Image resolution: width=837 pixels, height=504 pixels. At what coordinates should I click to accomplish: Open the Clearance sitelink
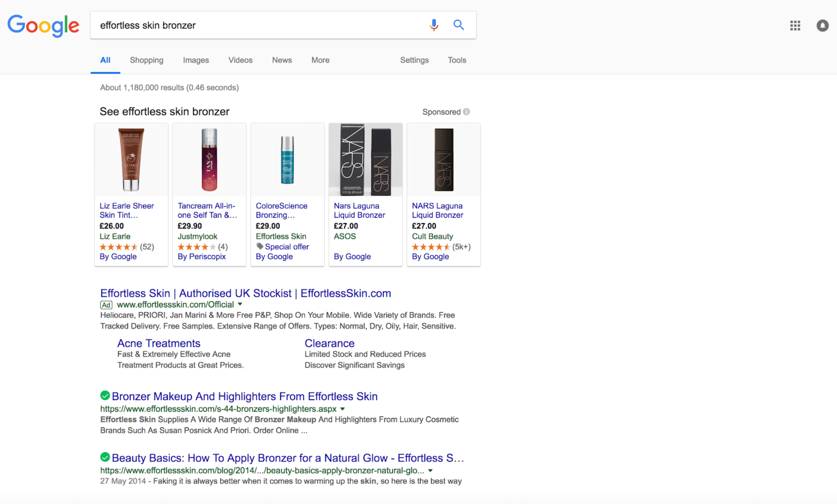329,343
